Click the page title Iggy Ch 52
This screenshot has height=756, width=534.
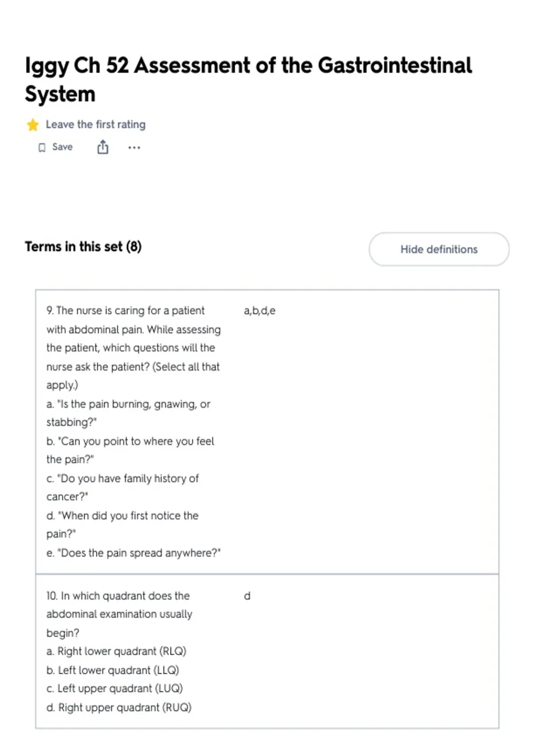coord(248,80)
